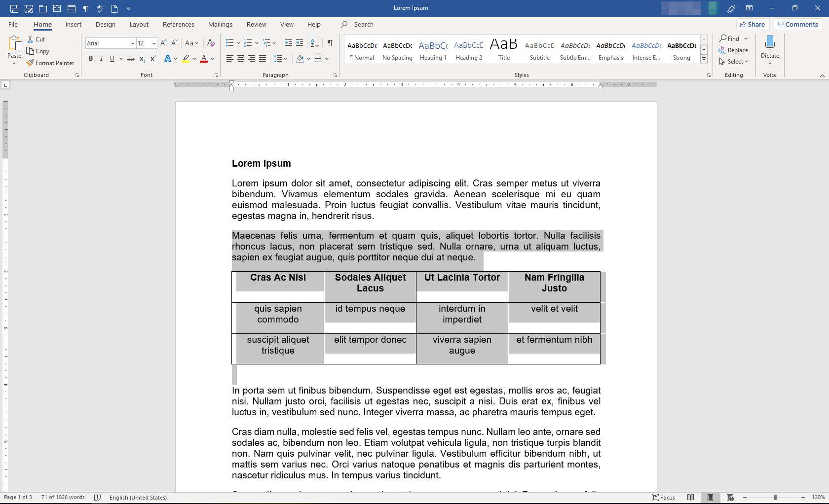The image size is (829, 504).
Task: Adjust the zoom slider handle
Action: [x=775, y=498]
